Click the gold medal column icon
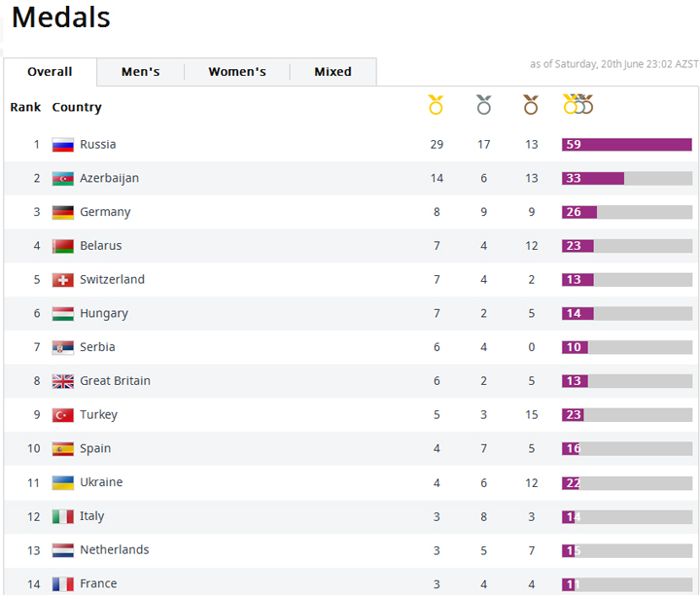Viewport: 700px width, 595px height. pos(436,105)
